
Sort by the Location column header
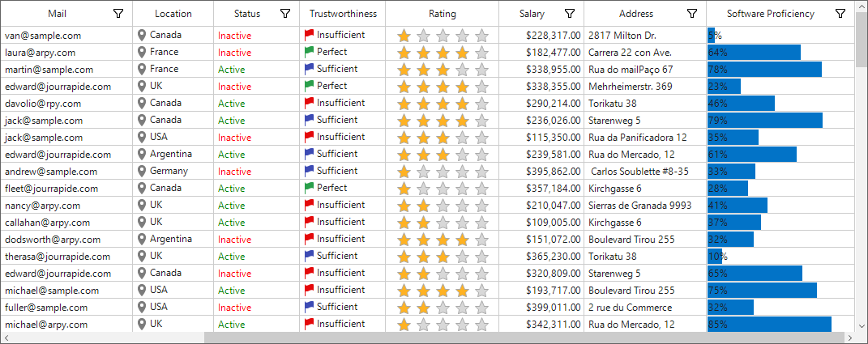(173, 14)
